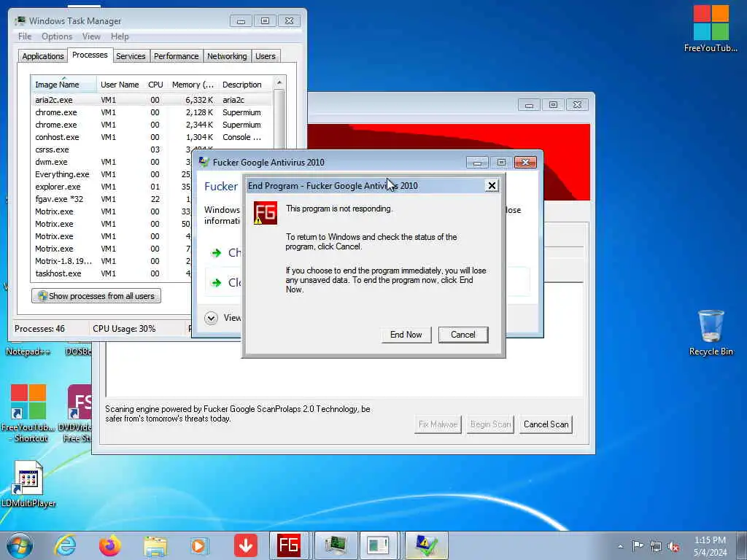
Task: Sort processes by User Name column
Action: tap(120, 85)
